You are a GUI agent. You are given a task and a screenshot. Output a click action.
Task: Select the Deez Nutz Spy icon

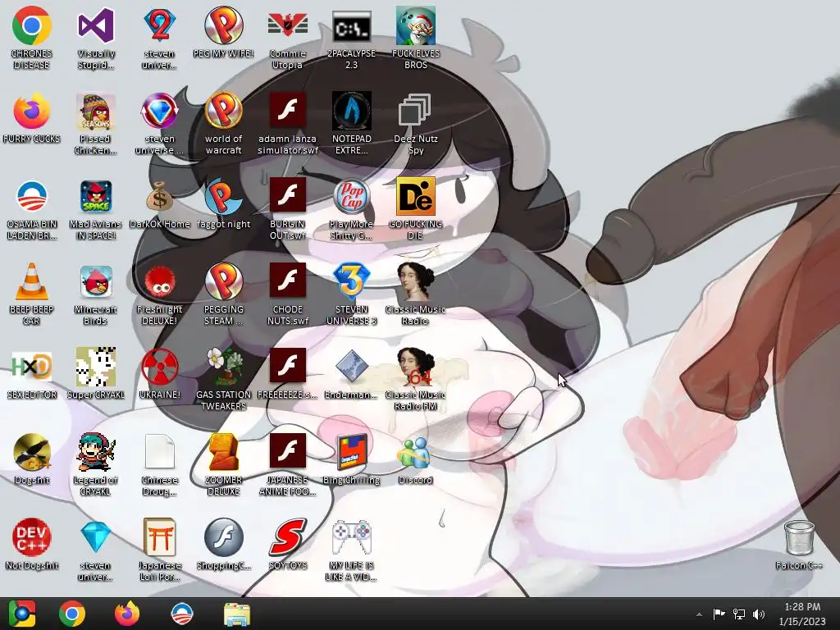tap(415, 111)
